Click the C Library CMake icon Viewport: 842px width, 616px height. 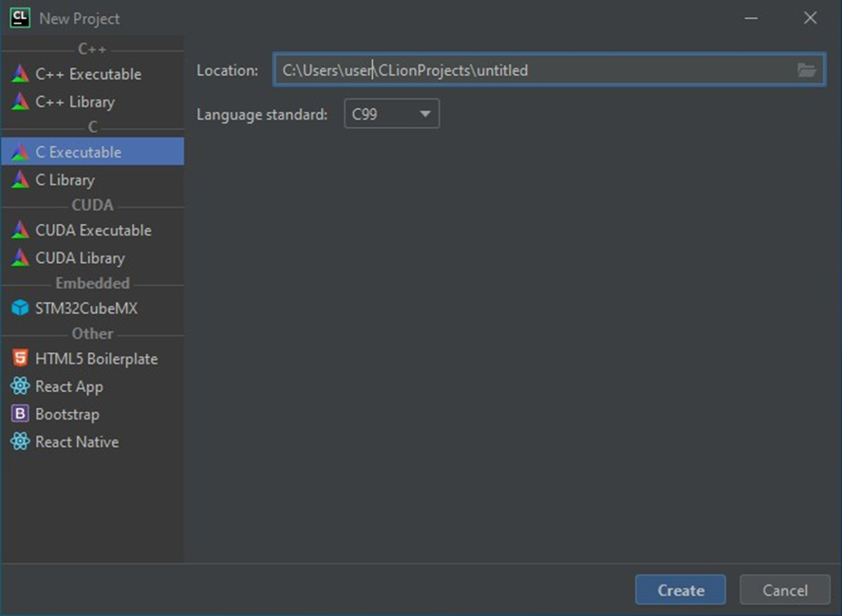tap(20, 179)
